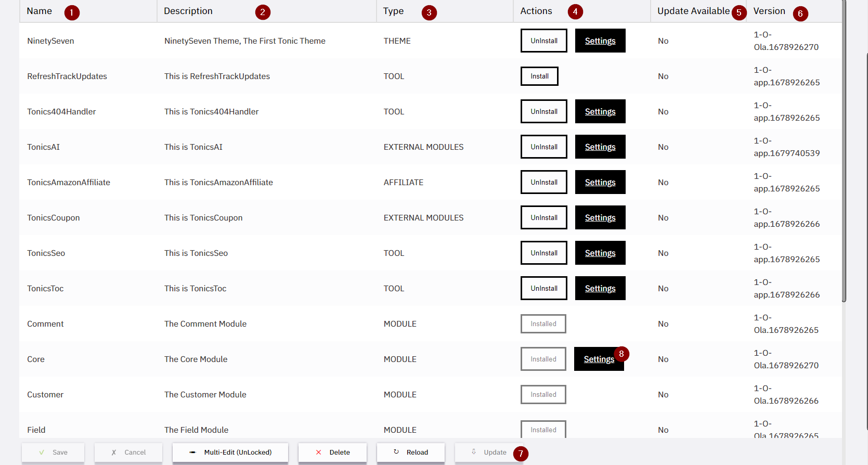Screen dimensions: 868x465
Task: Sort table by Name column header
Action: 88,11
